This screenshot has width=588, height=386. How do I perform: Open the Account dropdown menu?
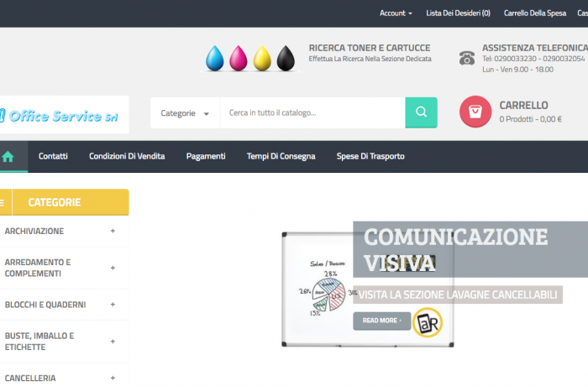pos(396,13)
